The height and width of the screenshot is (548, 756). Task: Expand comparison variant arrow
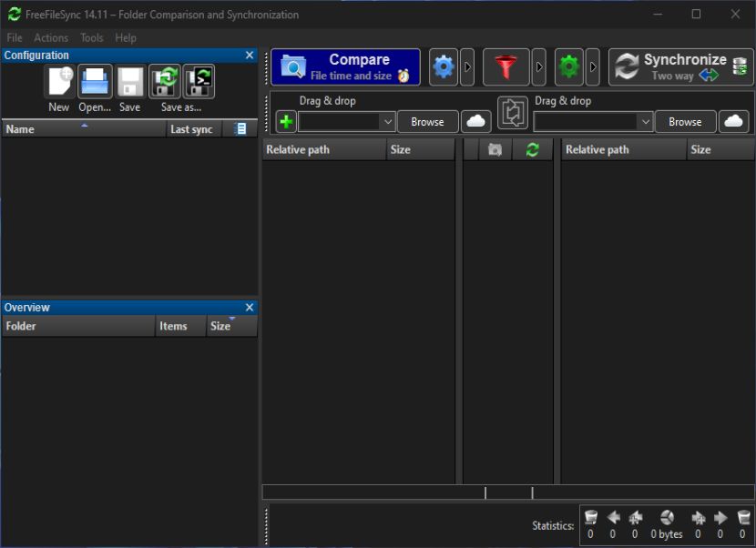[467, 67]
